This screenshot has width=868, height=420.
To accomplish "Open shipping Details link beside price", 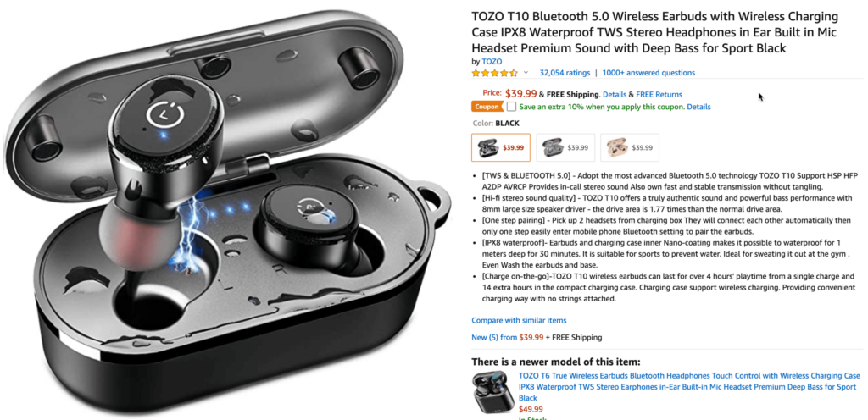I will [614, 95].
